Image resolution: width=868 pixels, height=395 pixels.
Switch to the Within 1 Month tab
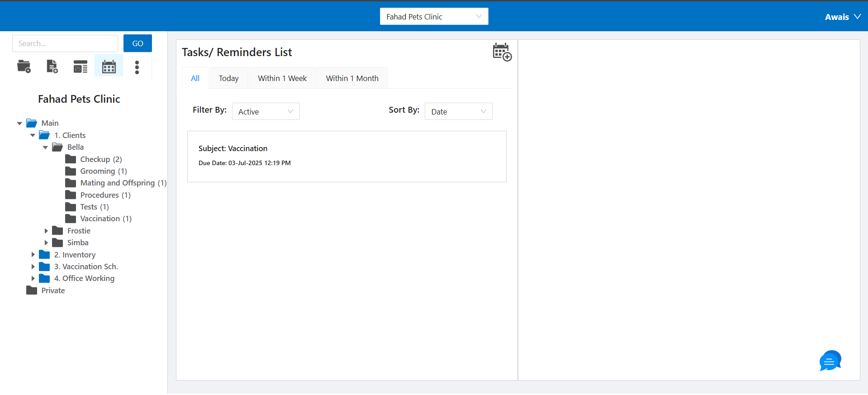352,78
